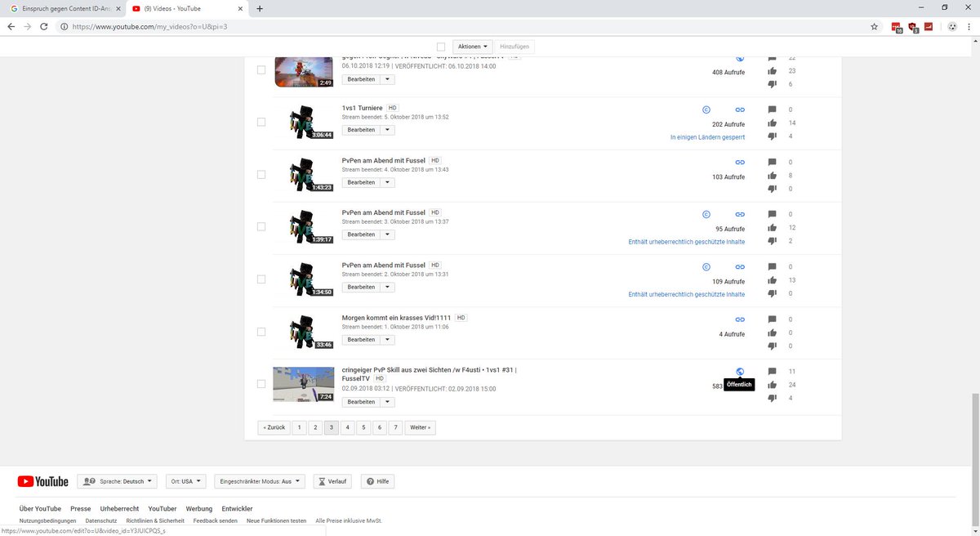Click the copyright icon on the 3. Oktober stream
This screenshot has width=980, height=536.
pyautogui.click(x=706, y=214)
